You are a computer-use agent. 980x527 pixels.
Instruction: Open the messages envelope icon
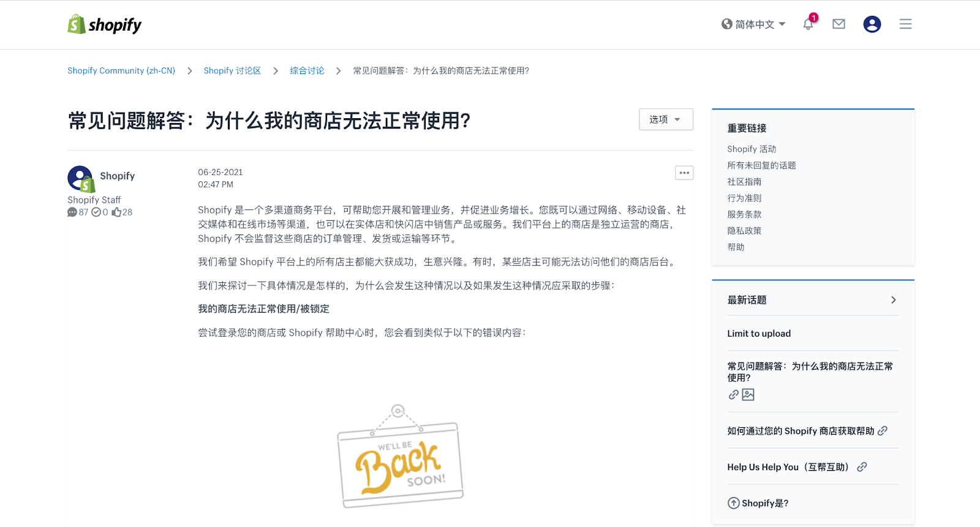click(x=839, y=24)
